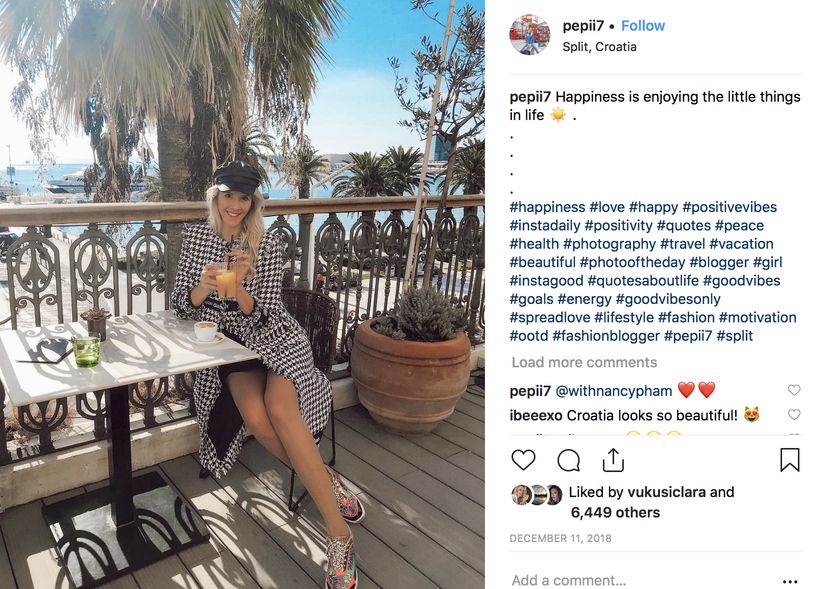Open comments via the speech bubble icon
Image resolution: width=827 pixels, height=589 pixels.
pos(569,460)
